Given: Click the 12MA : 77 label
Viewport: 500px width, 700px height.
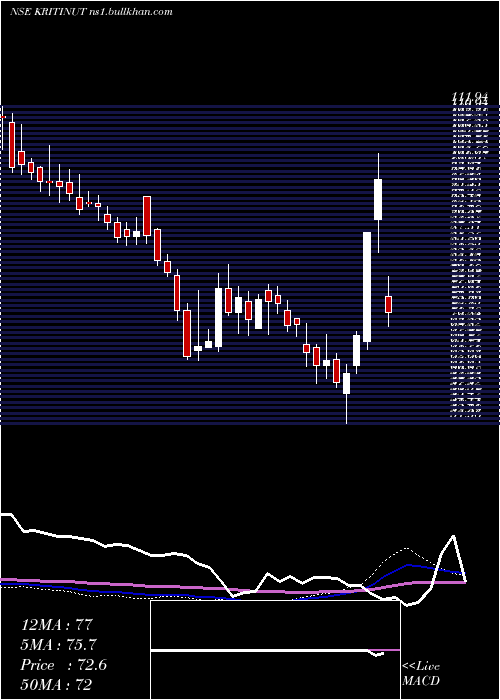Looking at the screenshot, I should click(57, 625).
